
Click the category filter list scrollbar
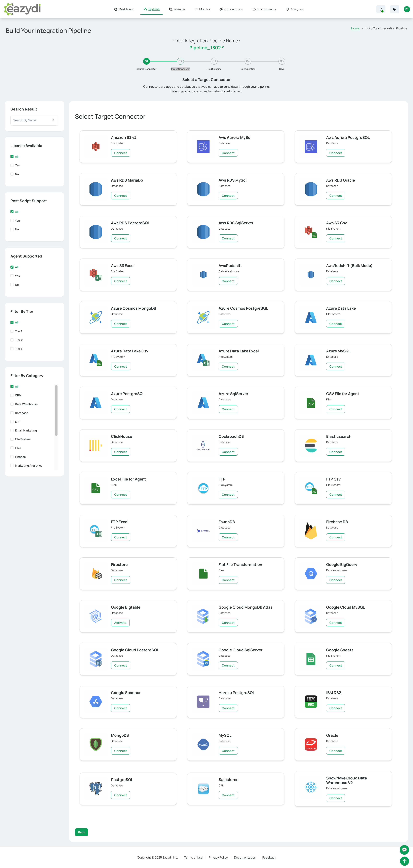tap(56, 410)
